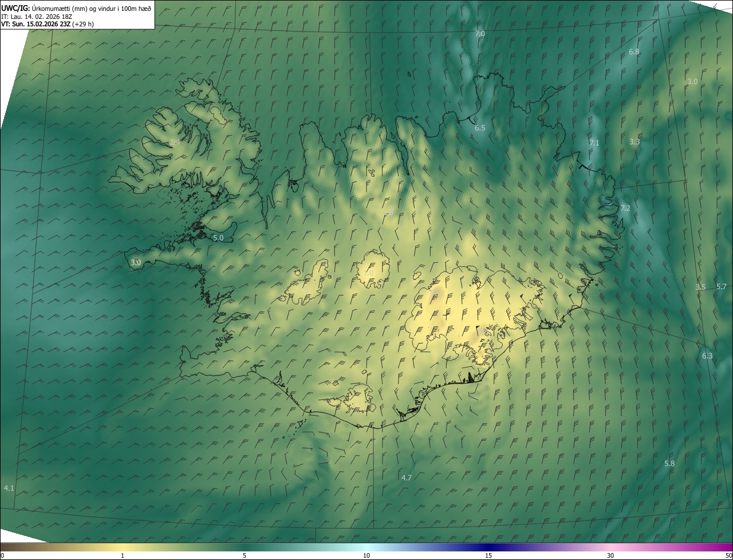
Task: Click the colour scale tick labelled 10
Action: click(x=366, y=556)
